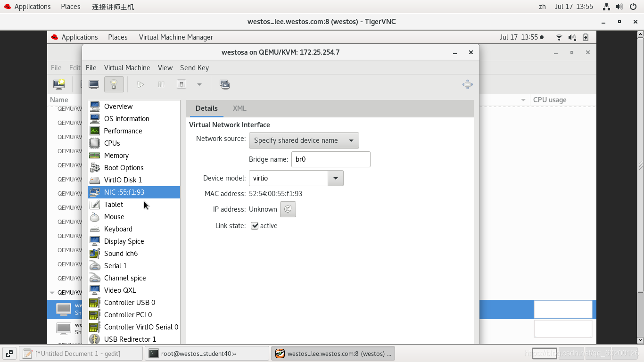Select USB Redirector 1
Image resolution: width=644 pixels, height=362 pixels.
134,339
